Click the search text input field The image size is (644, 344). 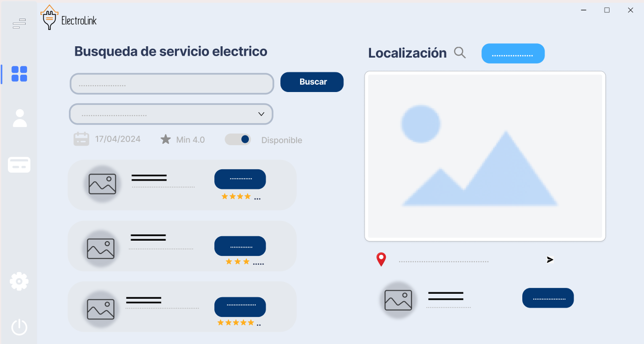171,84
